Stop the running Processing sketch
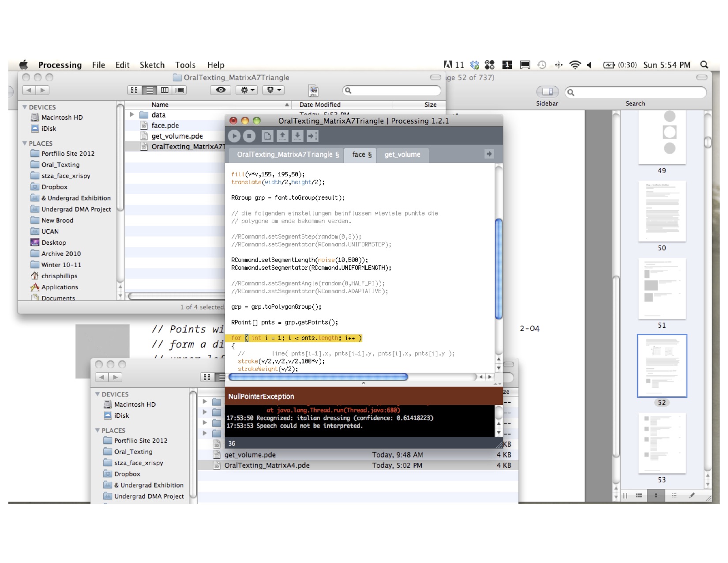This screenshot has width=728, height=563. (x=249, y=136)
